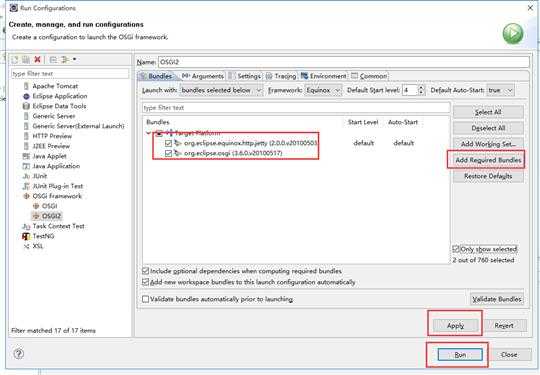This screenshot has height=375, width=540.
Task: Select the Eclipse Data Tools entry
Action: 55,106
